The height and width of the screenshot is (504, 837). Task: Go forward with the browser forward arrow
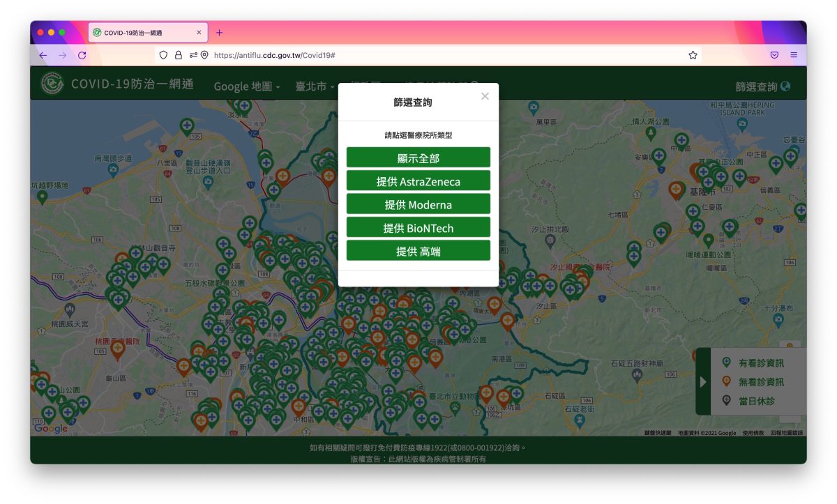(x=63, y=55)
